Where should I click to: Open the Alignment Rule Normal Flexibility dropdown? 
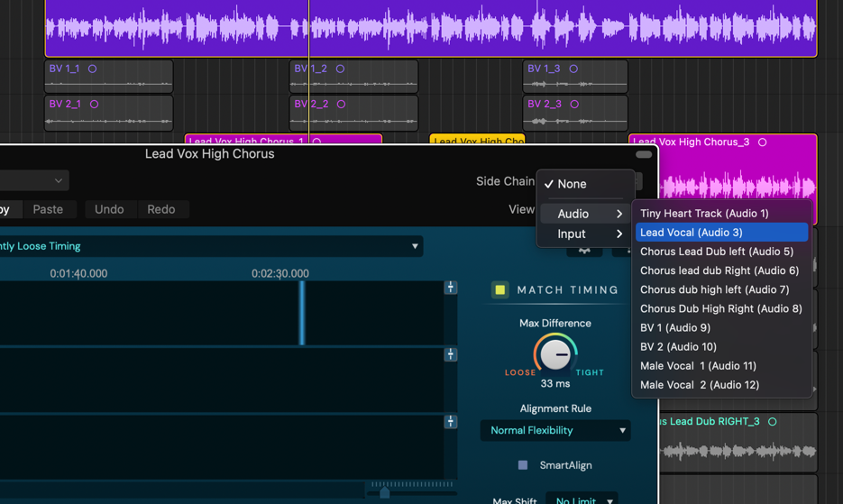click(555, 431)
